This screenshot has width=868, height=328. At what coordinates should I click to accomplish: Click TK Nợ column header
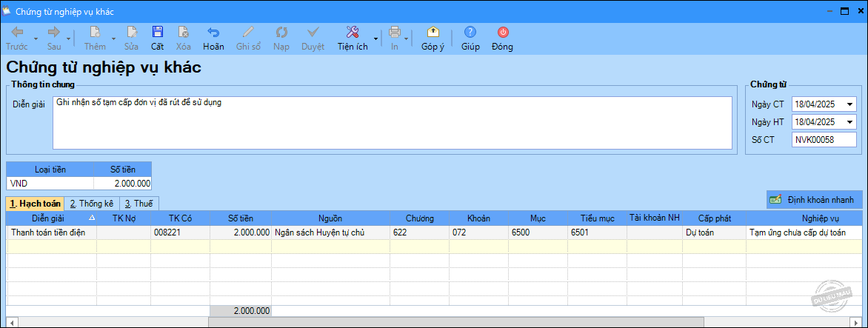pyautogui.click(x=124, y=218)
